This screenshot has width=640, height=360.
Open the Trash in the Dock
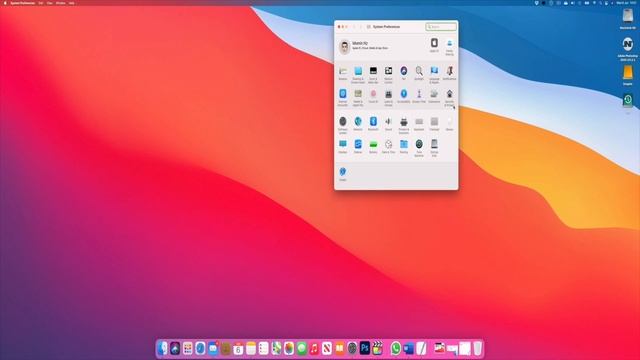(478, 348)
